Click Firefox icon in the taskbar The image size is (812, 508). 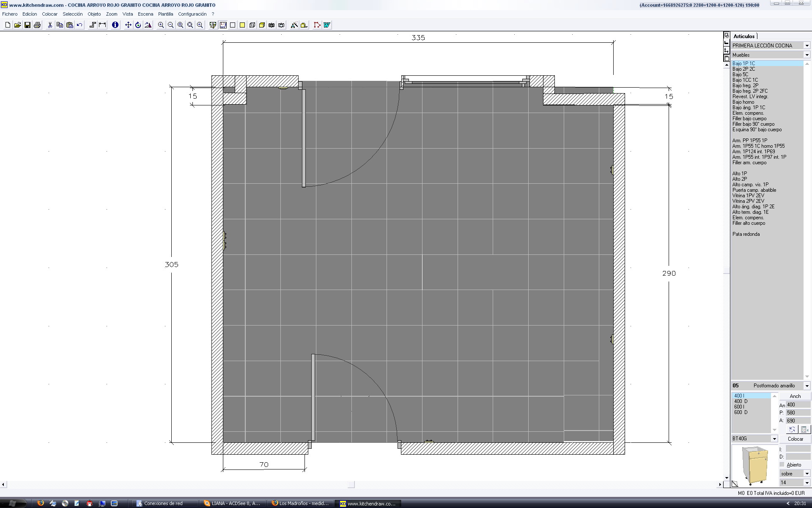pos(41,503)
